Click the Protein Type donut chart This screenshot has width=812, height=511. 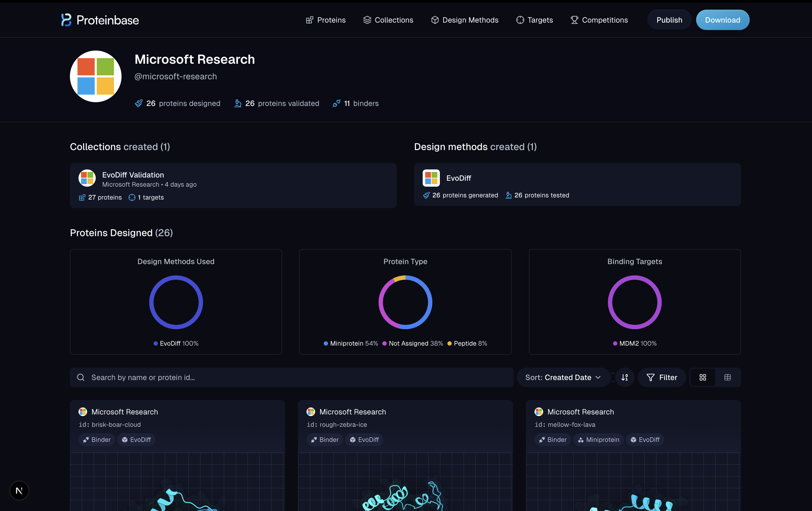tap(405, 302)
